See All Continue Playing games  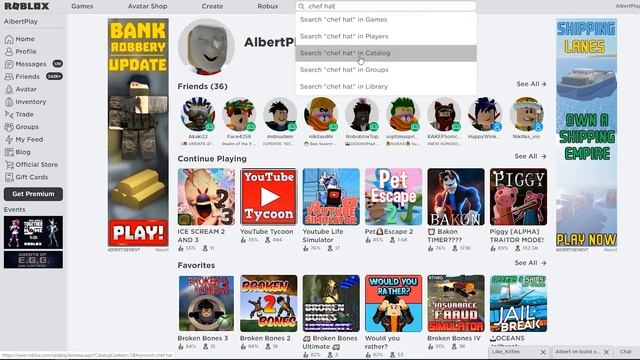point(530,156)
